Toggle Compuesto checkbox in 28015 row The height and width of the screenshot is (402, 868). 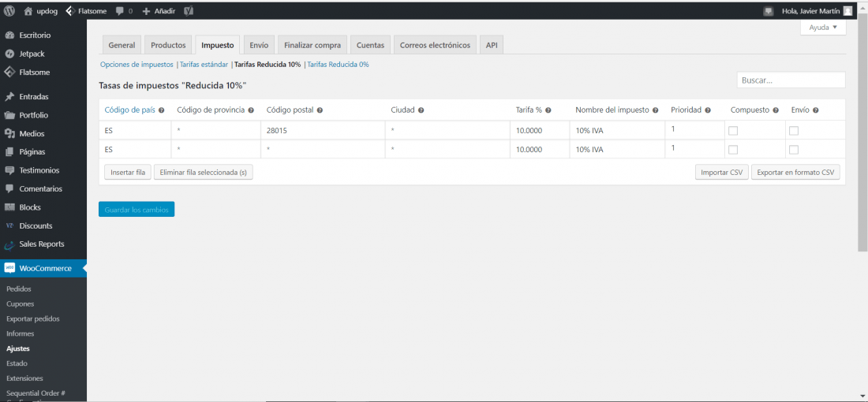(733, 131)
